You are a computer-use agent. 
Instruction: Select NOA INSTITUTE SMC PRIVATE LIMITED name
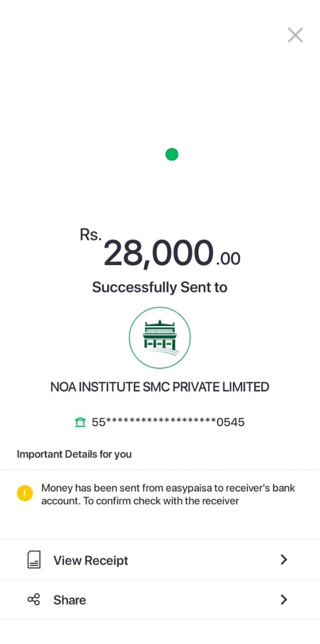[159, 387]
